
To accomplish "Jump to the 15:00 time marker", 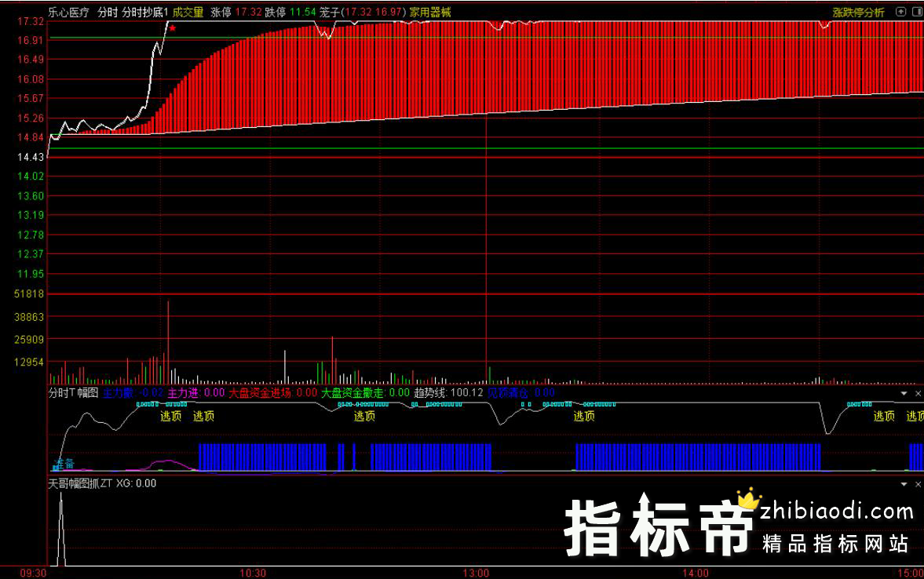I will 911,573.
